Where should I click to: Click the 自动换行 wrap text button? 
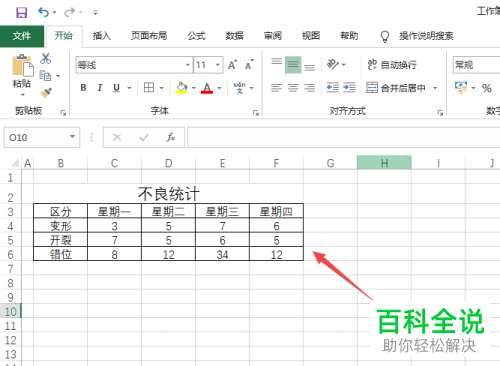click(392, 65)
